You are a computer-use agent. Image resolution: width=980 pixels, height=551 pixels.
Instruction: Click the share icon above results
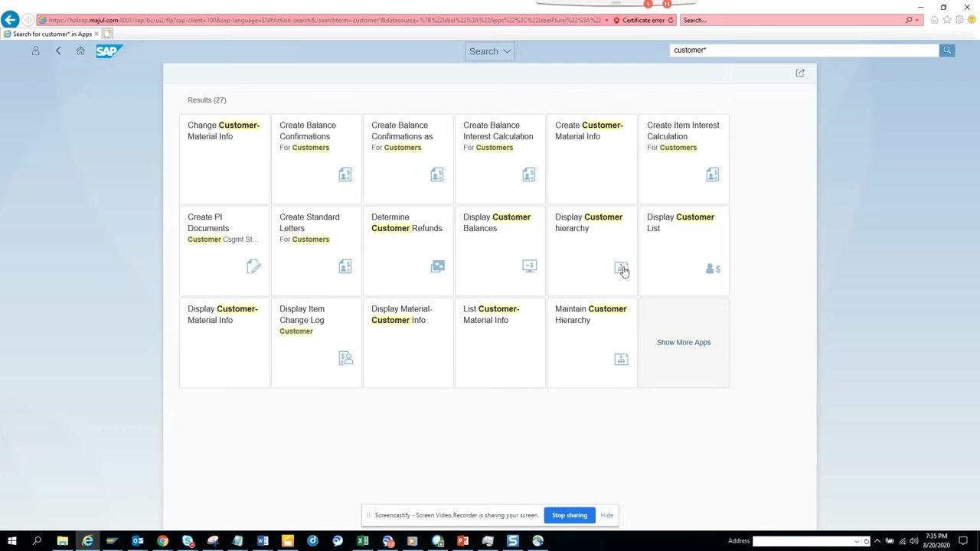[x=800, y=73]
